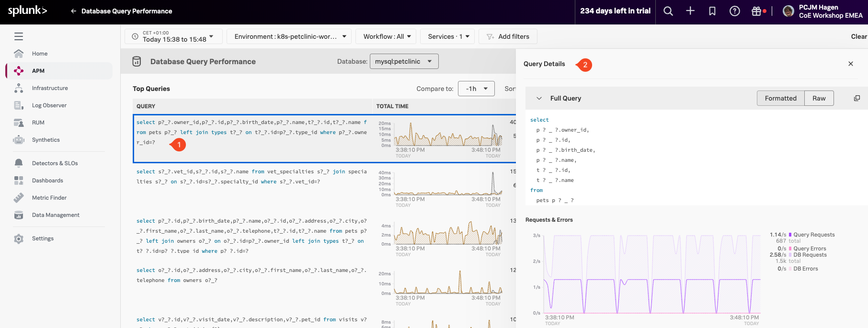
Task: Open the bookmark icon in top bar
Action: 712,11
